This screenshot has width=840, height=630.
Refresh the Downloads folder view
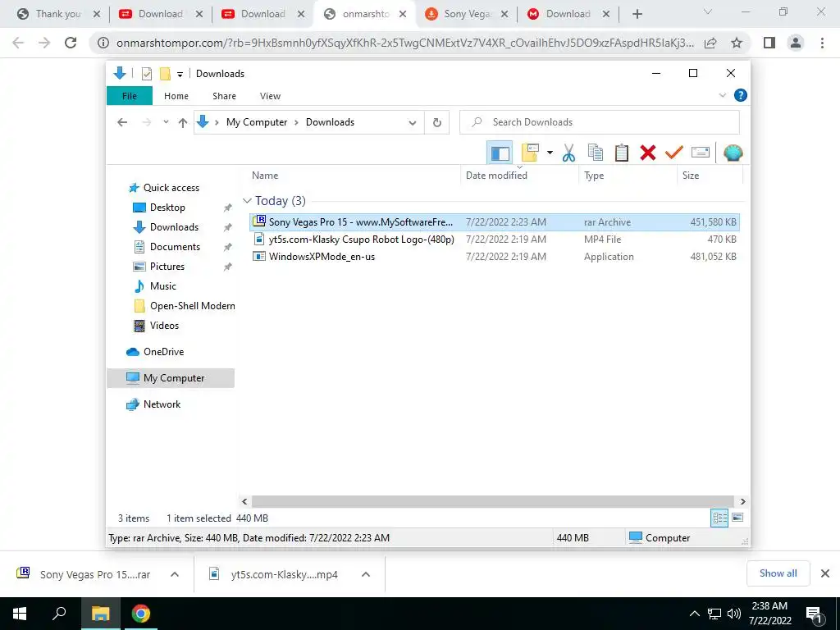437,123
